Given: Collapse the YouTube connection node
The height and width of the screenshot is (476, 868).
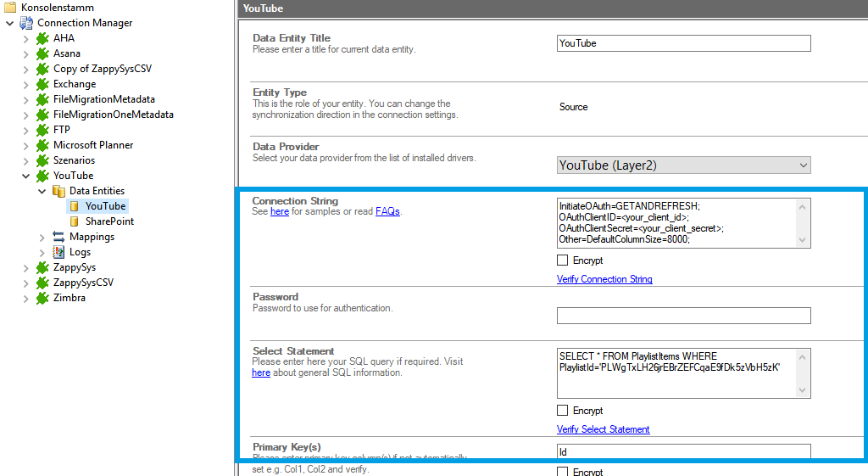Looking at the screenshot, I should (25, 176).
